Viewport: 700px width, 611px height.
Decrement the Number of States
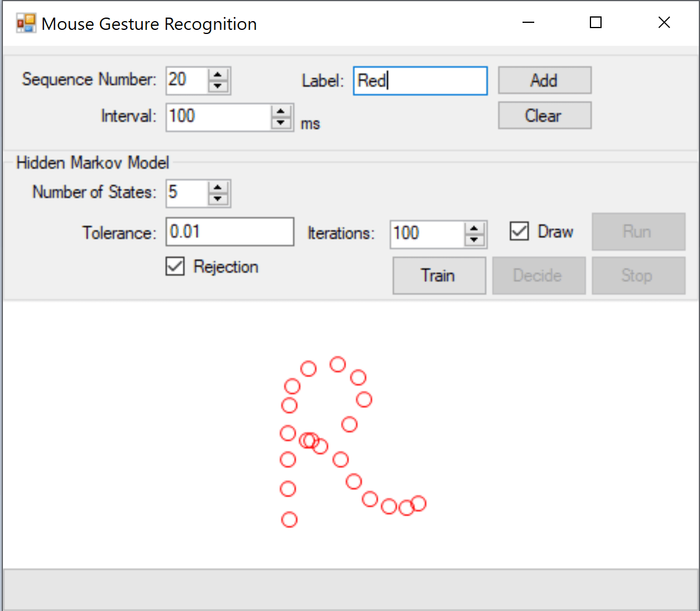(217, 199)
